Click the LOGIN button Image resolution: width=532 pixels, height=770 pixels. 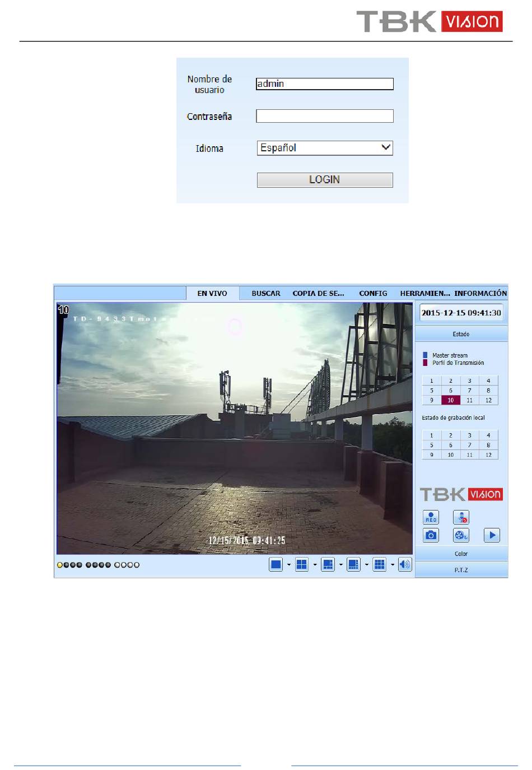click(x=325, y=180)
